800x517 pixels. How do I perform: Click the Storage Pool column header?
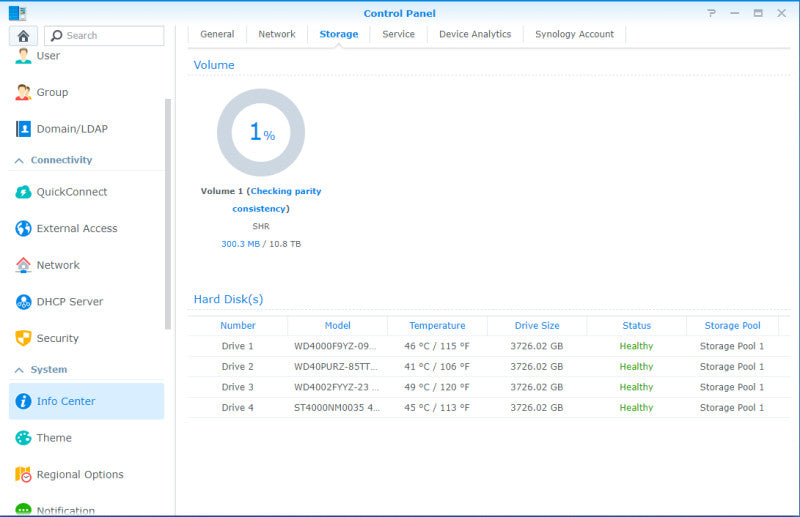[x=733, y=326]
